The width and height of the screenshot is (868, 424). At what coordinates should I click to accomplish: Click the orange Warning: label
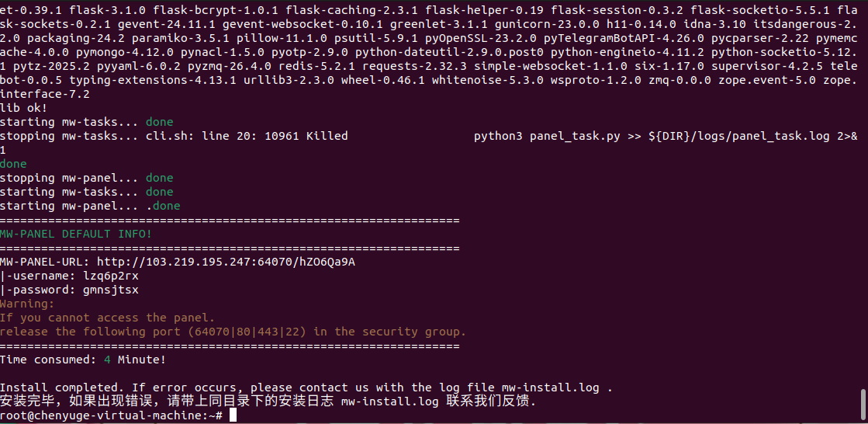pos(28,303)
